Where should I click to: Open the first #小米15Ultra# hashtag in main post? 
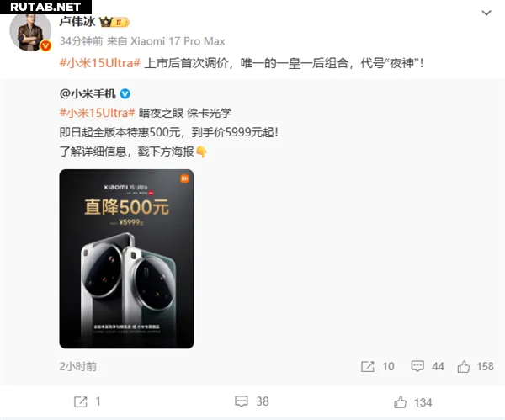click(x=100, y=62)
